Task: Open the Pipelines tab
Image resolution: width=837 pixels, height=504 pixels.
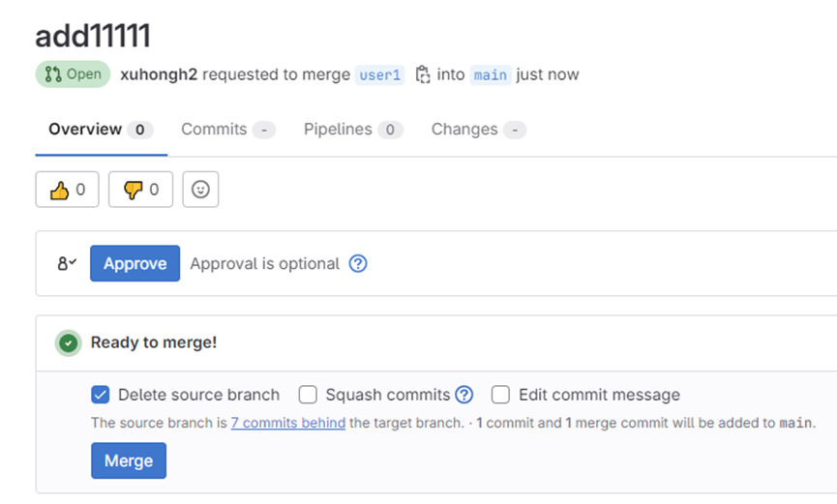Action: (352, 130)
